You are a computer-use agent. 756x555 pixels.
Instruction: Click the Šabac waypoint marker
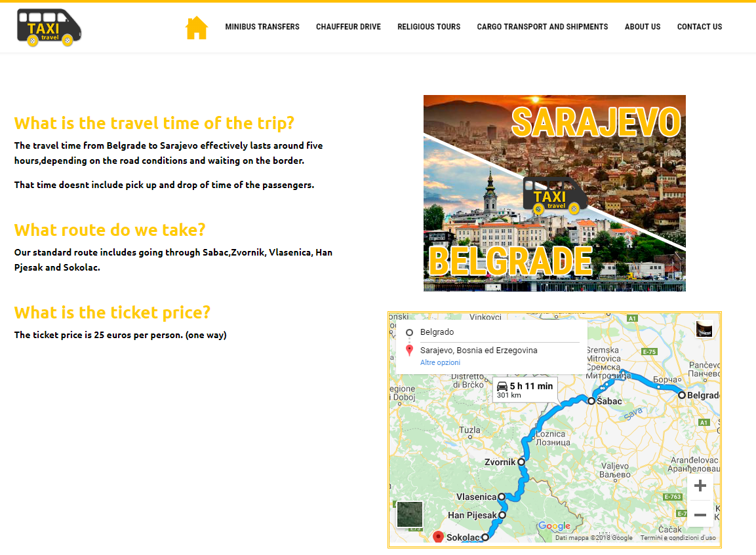[591, 401]
